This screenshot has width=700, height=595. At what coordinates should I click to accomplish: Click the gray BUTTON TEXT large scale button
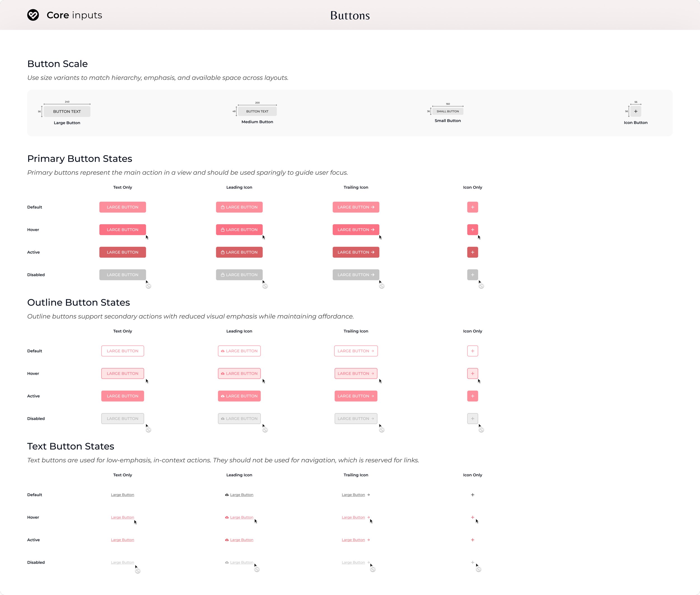tap(67, 111)
